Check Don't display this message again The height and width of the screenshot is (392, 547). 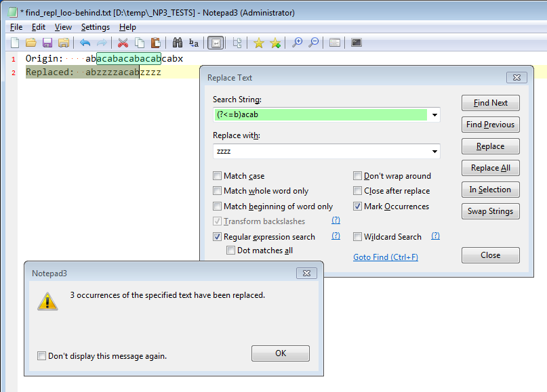coord(41,356)
